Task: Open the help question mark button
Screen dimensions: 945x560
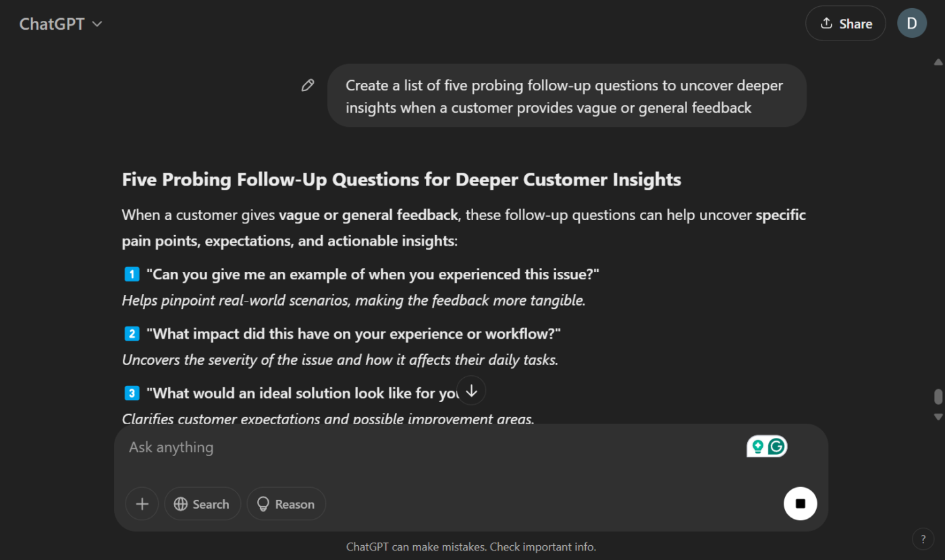Action: 923,539
